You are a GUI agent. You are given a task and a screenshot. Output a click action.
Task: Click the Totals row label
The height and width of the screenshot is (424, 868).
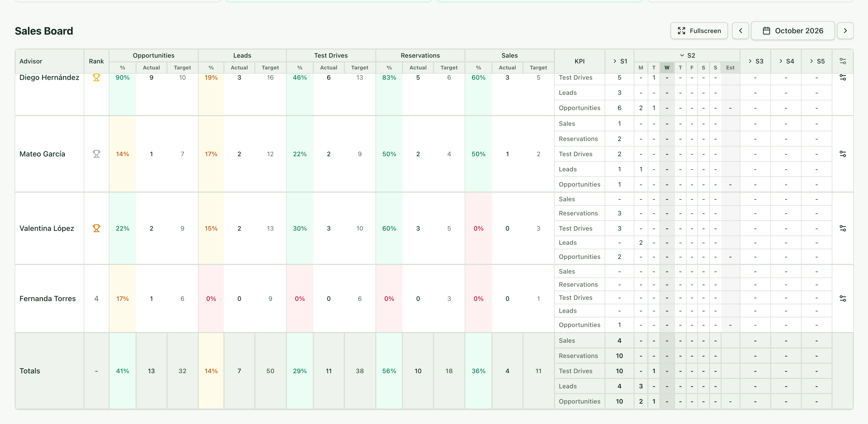[30, 371]
